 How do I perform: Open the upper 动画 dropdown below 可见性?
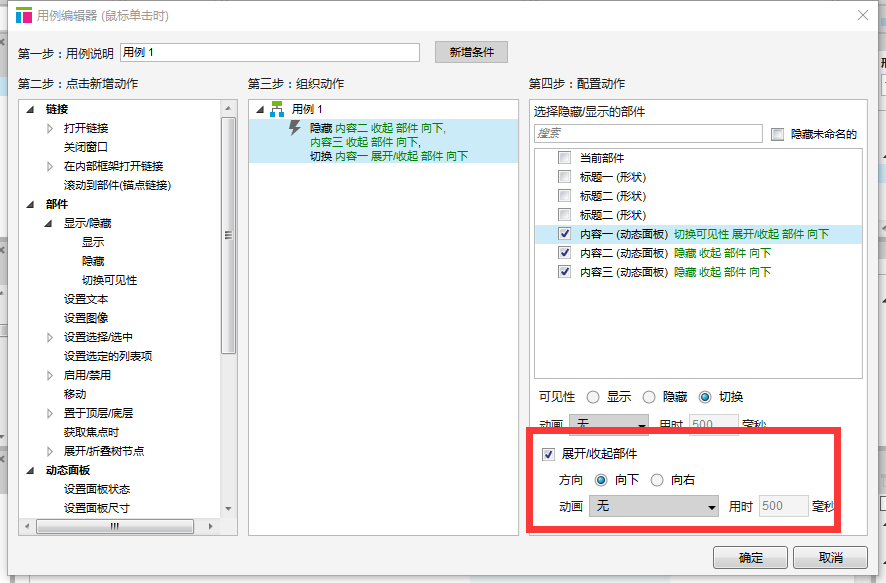pos(609,424)
